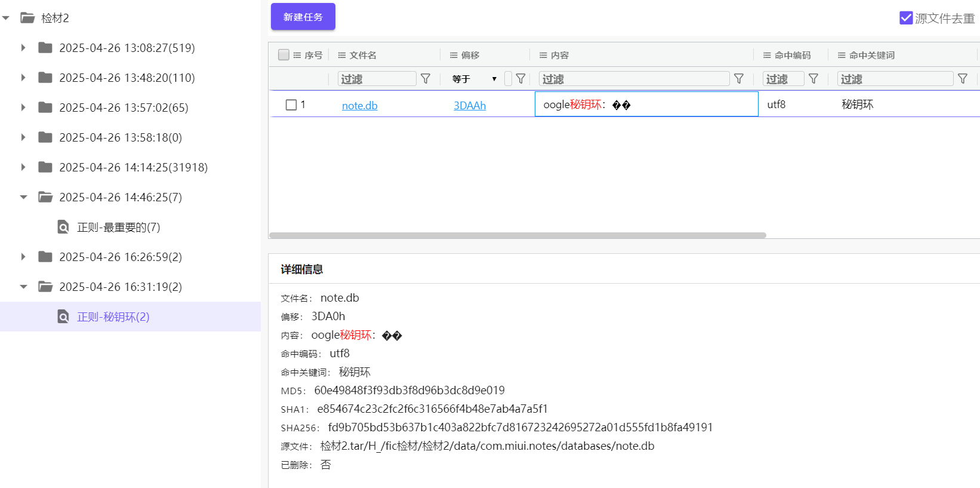Check the row 1 checkbox
980x488 pixels.
click(x=291, y=105)
